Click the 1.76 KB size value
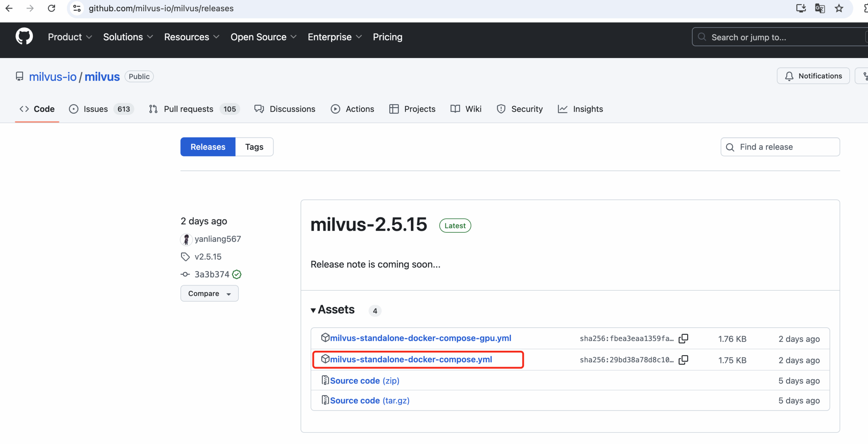The height and width of the screenshot is (444, 868). coord(732,339)
